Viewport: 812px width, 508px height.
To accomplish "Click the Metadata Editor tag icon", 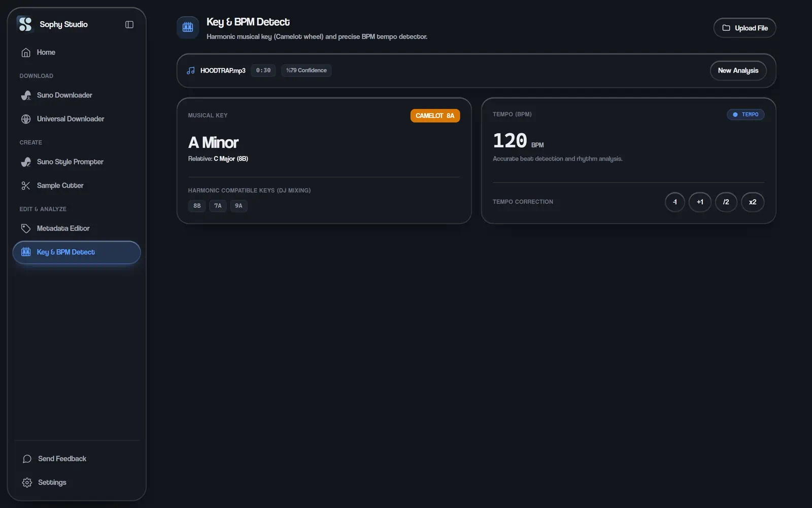I will coord(26,229).
